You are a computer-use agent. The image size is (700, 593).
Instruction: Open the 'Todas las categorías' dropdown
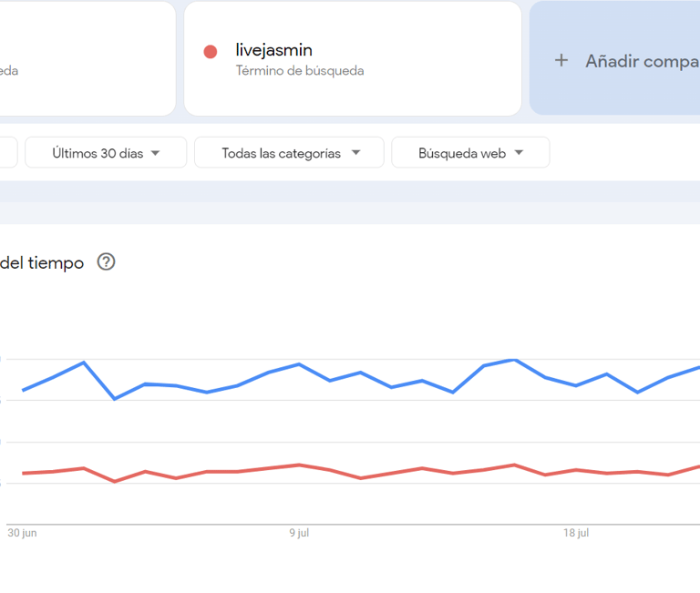point(289,153)
